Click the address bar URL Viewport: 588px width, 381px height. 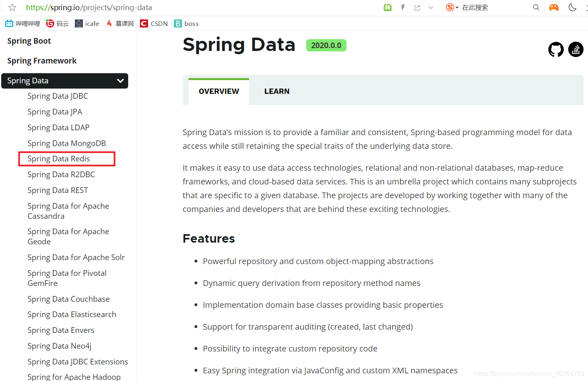tap(89, 7)
